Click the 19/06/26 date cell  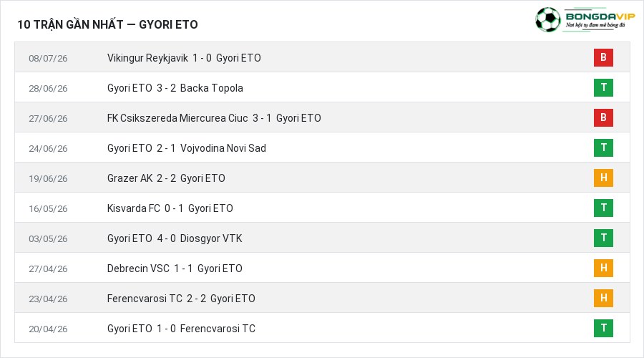48,179
